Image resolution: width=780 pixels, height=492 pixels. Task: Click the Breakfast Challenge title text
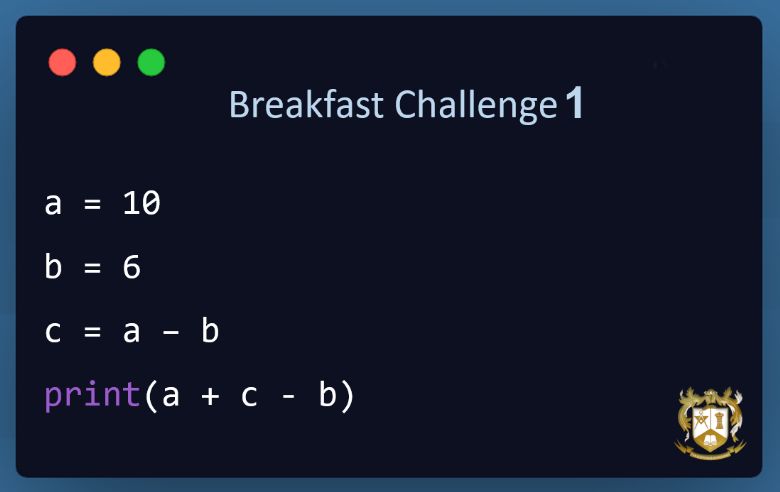click(393, 105)
